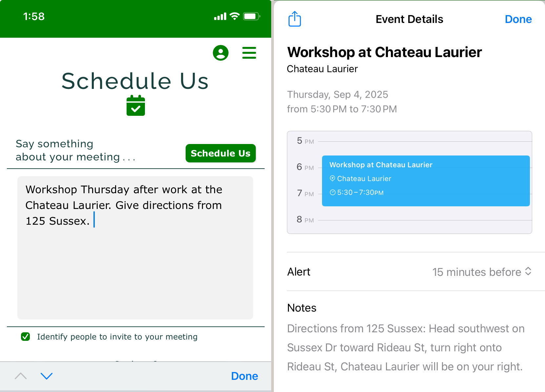The height and width of the screenshot is (392, 545).
Task: Tap the user profile icon
Action: coord(220,53)
